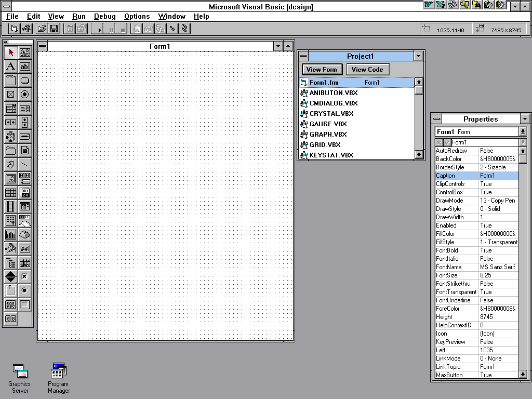Select the Shape tool

pos(10,165)
